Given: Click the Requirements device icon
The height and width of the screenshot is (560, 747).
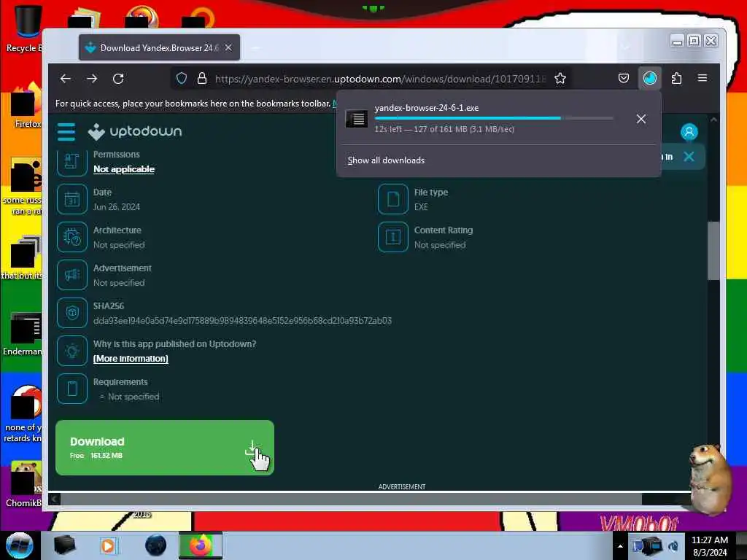Looking at the screenshot, I should tap(72, 389).
